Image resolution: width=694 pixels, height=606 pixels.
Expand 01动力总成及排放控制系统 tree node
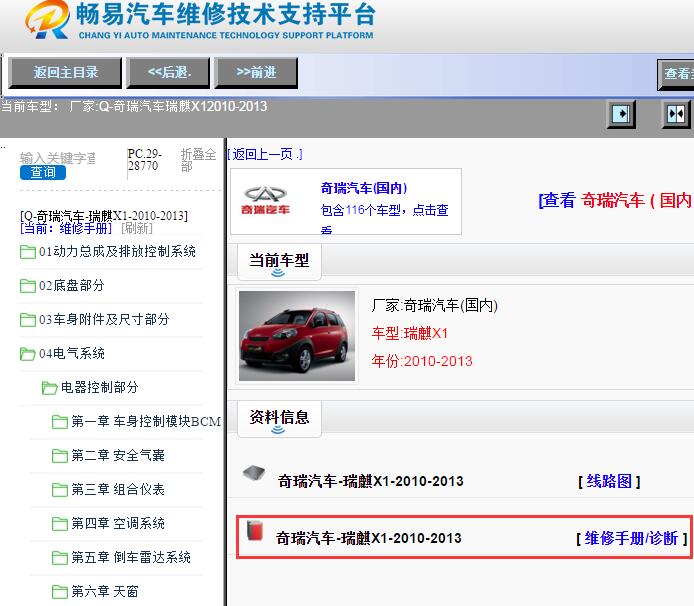coord(117,251)
